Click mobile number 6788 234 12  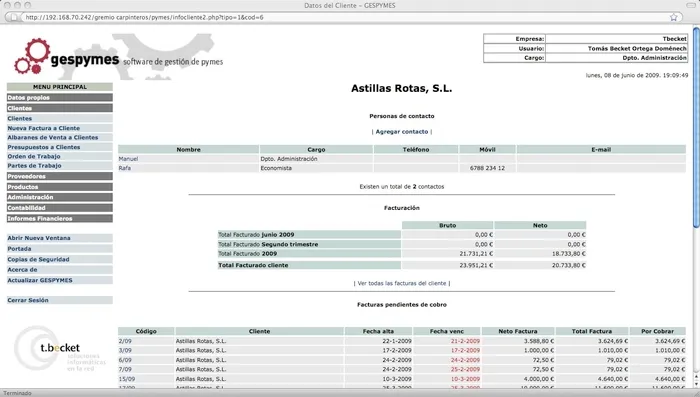point(487,168)
